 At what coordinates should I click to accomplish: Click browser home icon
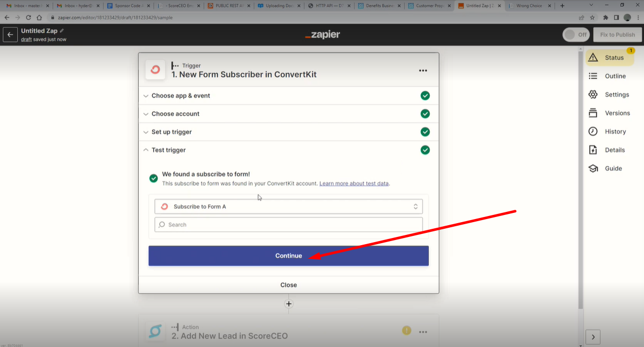(x=39, y=17)
